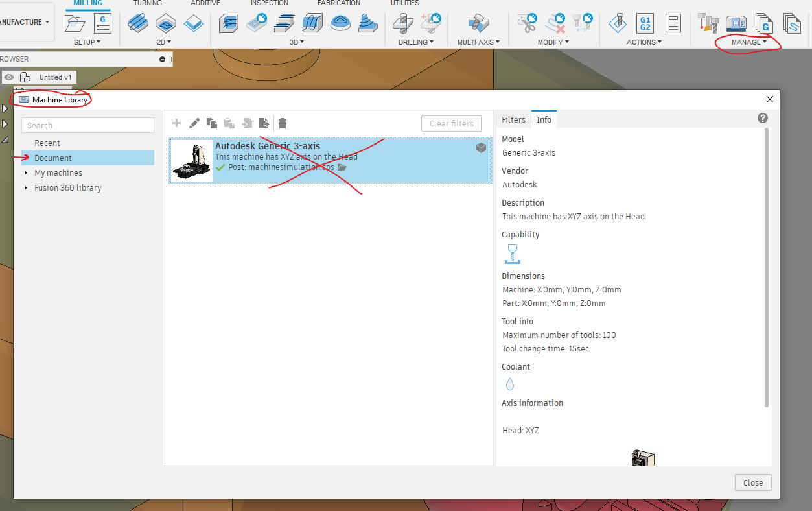Click the export machine icon
The image size is (812, 511).
click(264, 123)
